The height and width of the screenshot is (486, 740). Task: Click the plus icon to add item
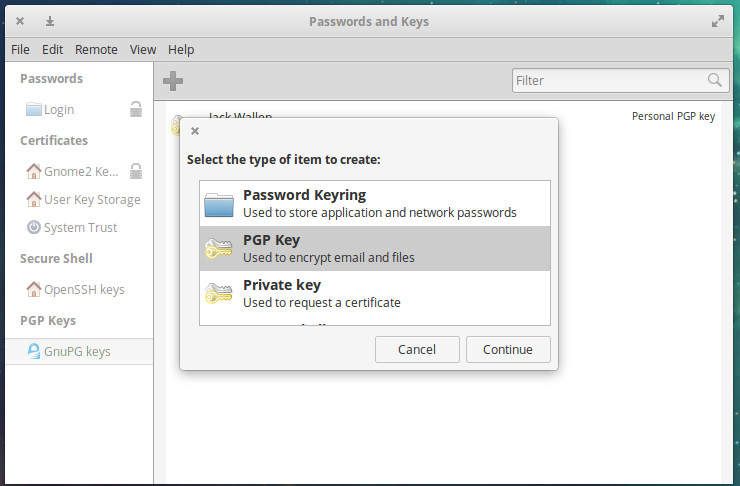173,81
